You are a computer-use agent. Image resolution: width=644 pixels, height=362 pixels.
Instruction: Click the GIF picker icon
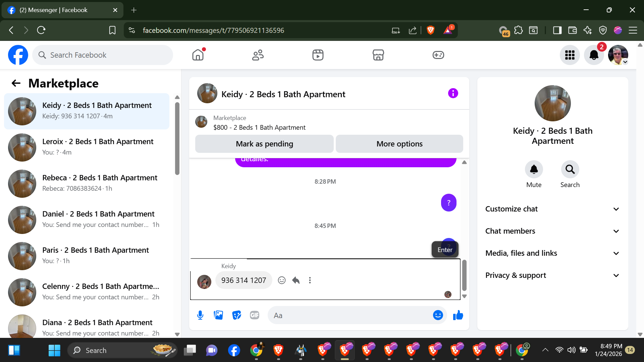(255, 315)
